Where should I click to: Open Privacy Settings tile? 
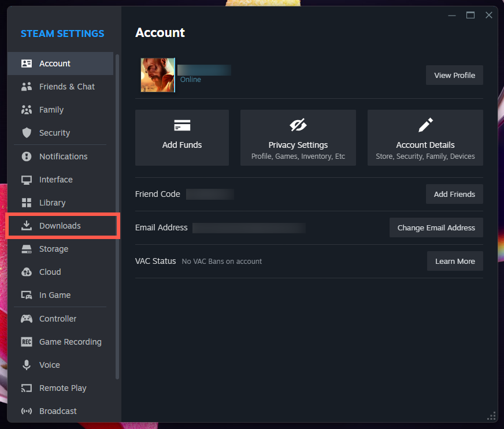(298, 137)
